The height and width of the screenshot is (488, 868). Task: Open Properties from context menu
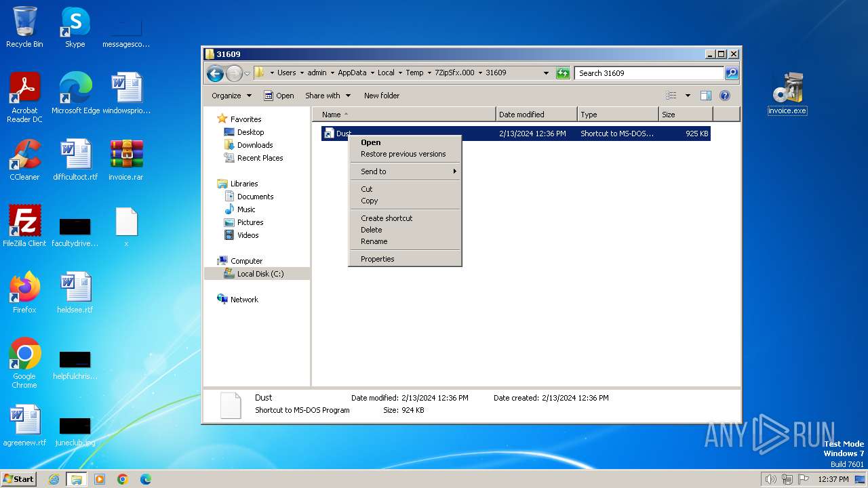(x=405, y=259)
